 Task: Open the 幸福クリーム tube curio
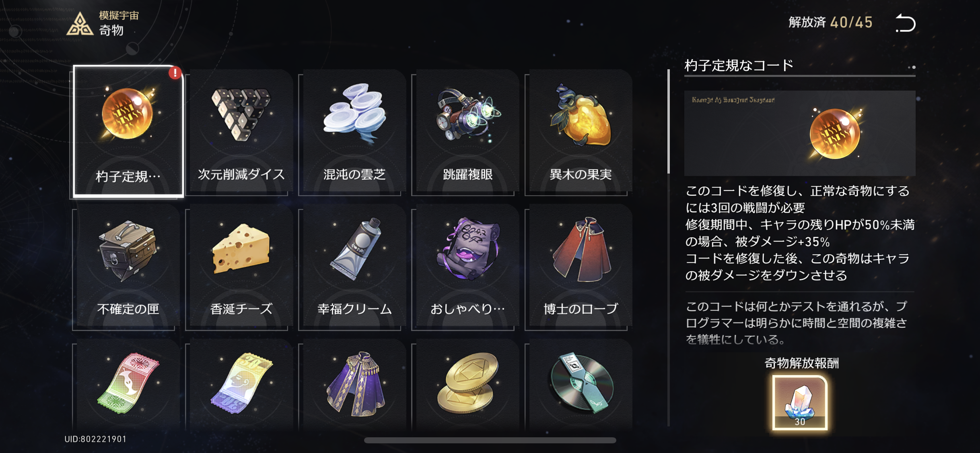354,267
